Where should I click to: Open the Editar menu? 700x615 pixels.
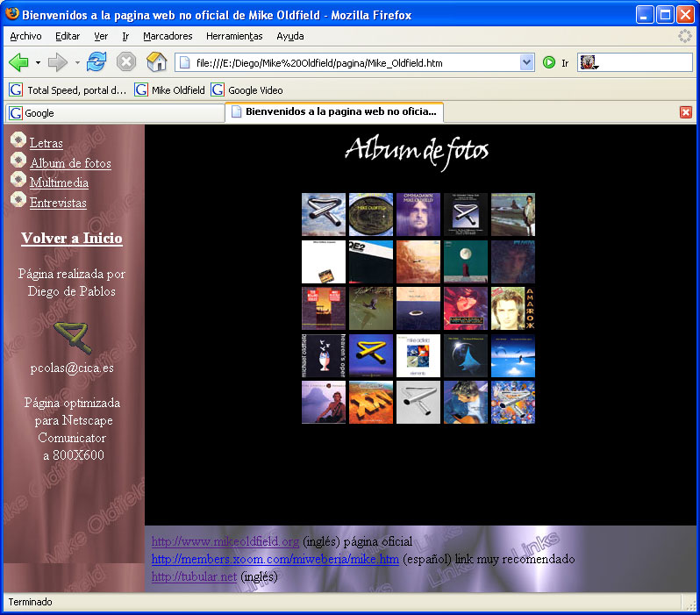tap(68, 36)
